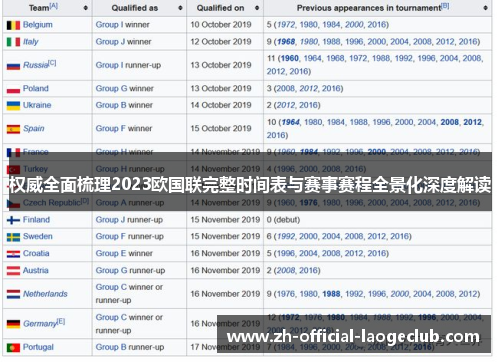Image resolution: width=500 pixels, height=362 pixels.
Task: Open the Germany team link
Action: tap(40, 324)
